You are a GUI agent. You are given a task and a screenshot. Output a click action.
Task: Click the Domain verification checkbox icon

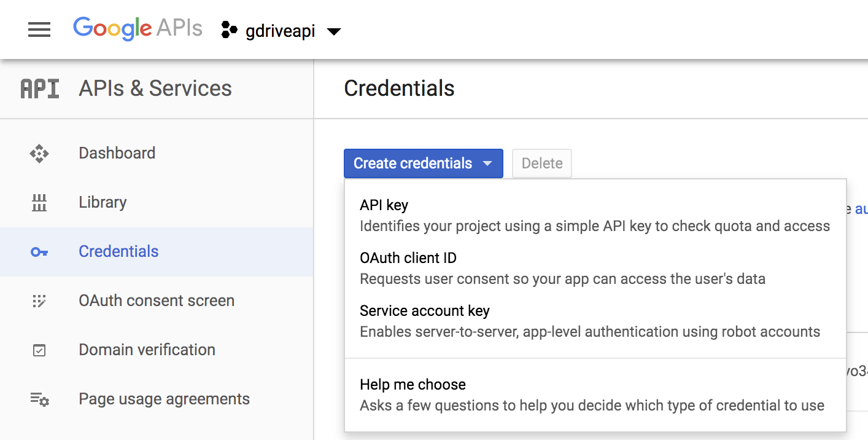coord(39,350)
